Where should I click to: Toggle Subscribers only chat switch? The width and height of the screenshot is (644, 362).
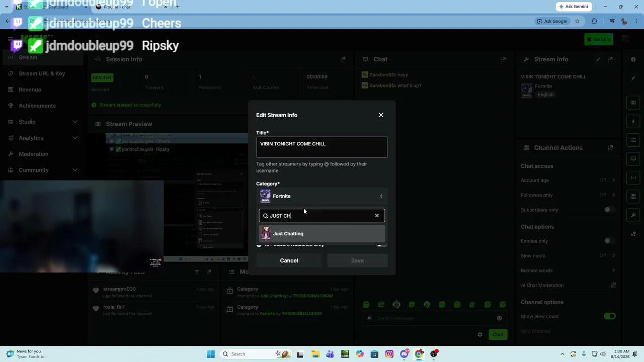click(609, 210)
